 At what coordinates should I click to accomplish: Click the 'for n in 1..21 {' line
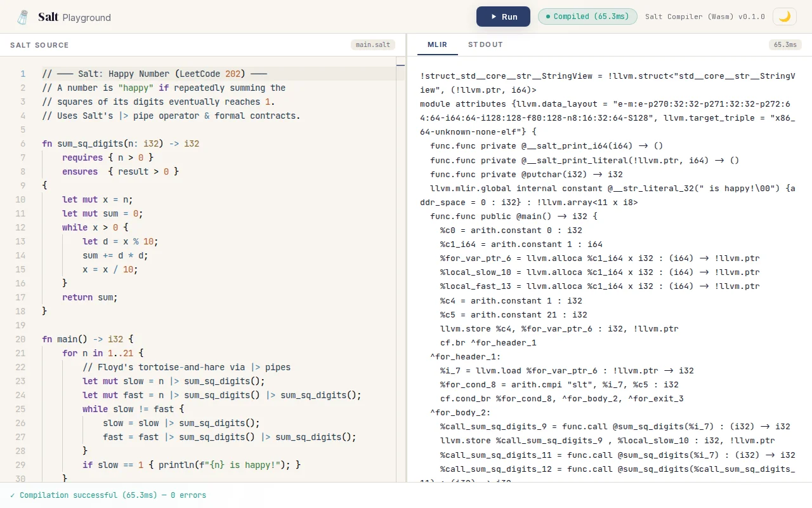click(x=103, y=353)
